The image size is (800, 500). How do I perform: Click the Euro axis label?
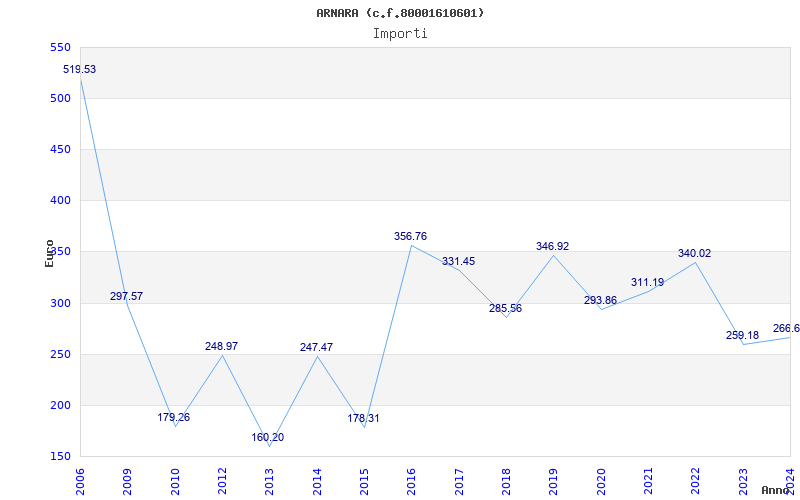tap(49, 253)
